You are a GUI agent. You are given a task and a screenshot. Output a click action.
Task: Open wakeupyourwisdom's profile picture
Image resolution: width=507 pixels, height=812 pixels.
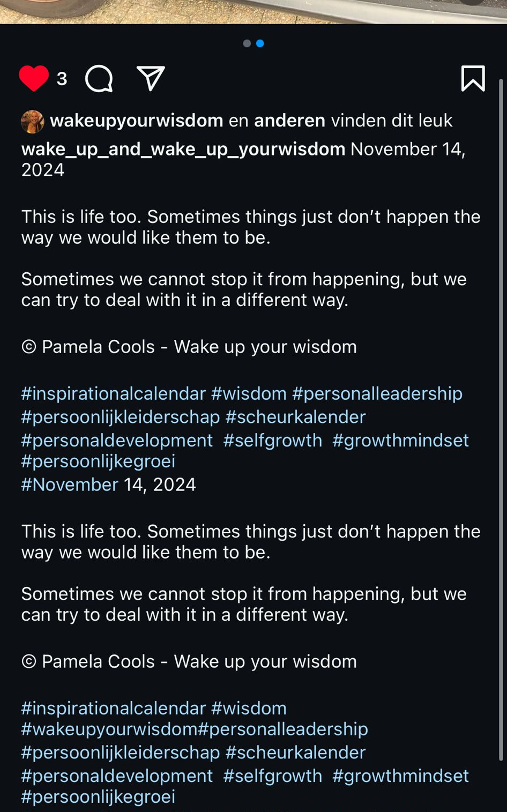[x=32, y=120]
